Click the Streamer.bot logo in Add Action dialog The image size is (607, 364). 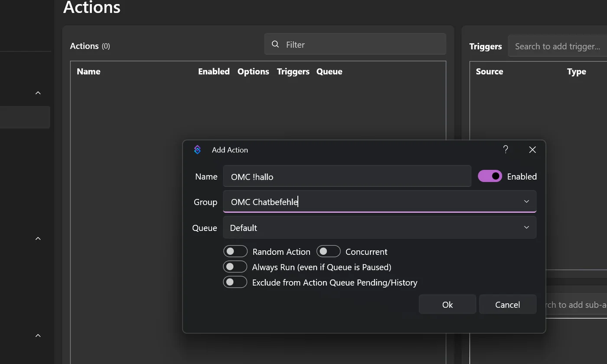pos(197,149)
